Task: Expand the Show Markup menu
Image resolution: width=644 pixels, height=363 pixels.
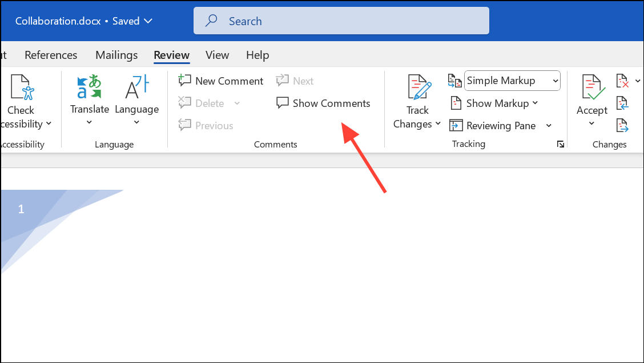Action: pyautogui.click(x=494, y=103)
